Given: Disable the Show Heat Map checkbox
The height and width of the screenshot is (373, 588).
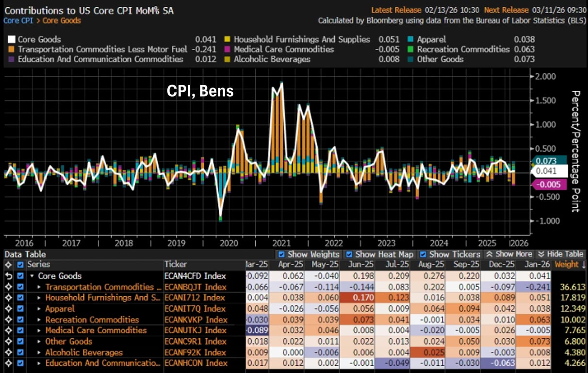Looking at the screenshot, I should point(349,254).
